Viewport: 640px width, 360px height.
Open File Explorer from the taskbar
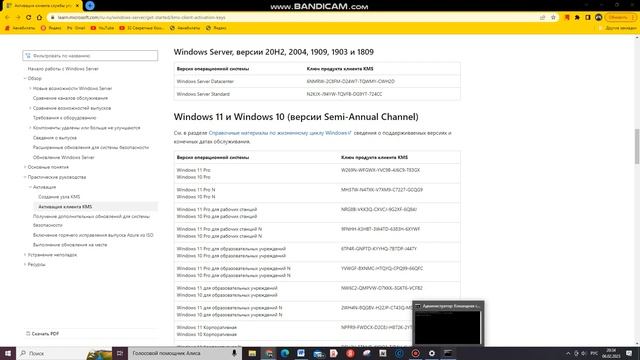[252, 353]
